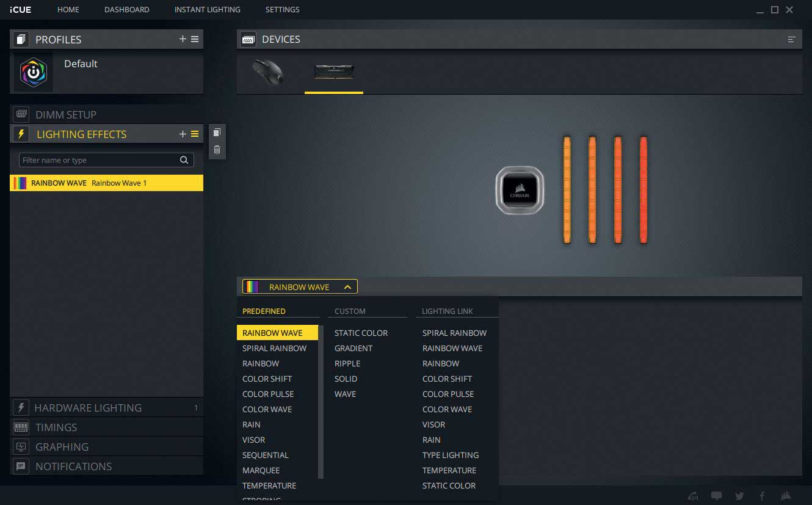The image size is (812, 505).
Task: Click the Twitter icon in footer
Action: pyautogui.click(x=739, y=496)
